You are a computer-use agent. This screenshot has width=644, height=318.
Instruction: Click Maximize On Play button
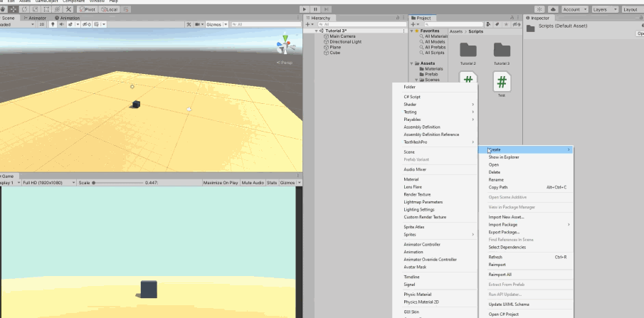pyautogui.click(x=220, y=183)
